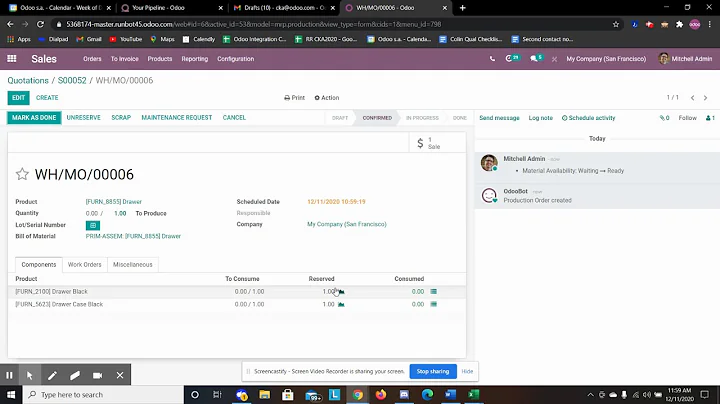Open forecast chart icon for Drawer Black
Screen dimensions: 720x404
(x=341, y=292)
